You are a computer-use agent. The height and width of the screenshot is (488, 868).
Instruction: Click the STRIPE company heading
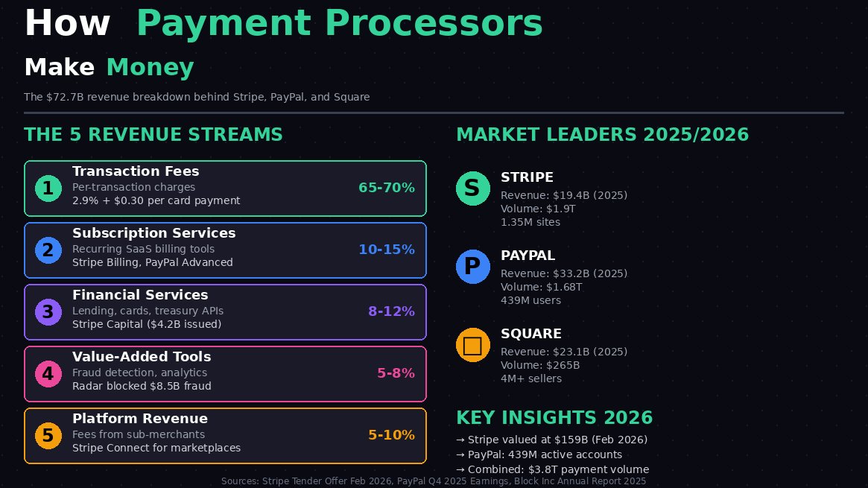coord(527,177)
